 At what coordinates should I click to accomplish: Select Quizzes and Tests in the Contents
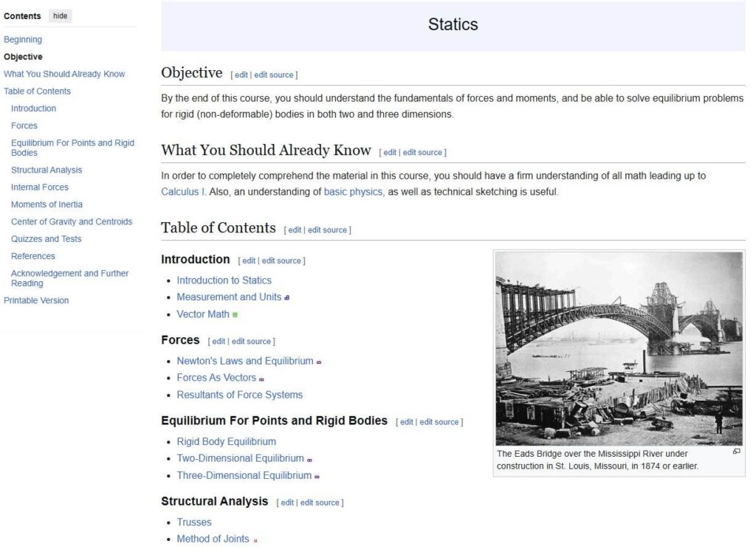[x=45, y=238]
